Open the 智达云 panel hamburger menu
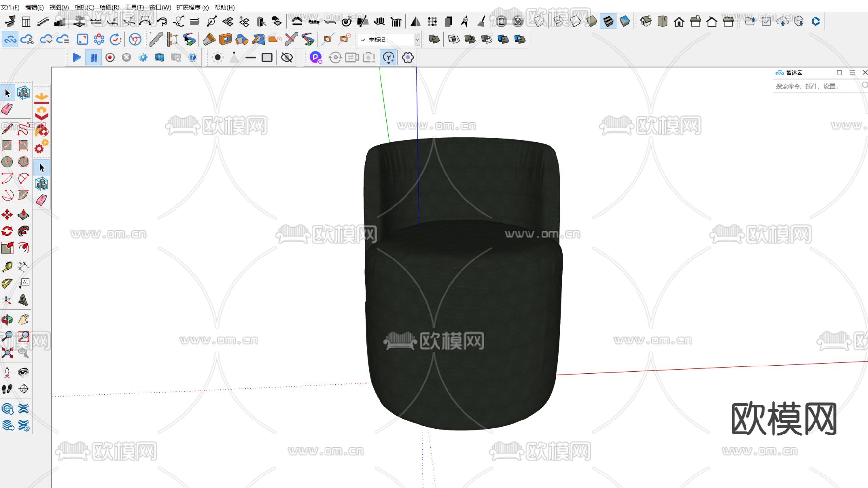 (x=853, y=72)
